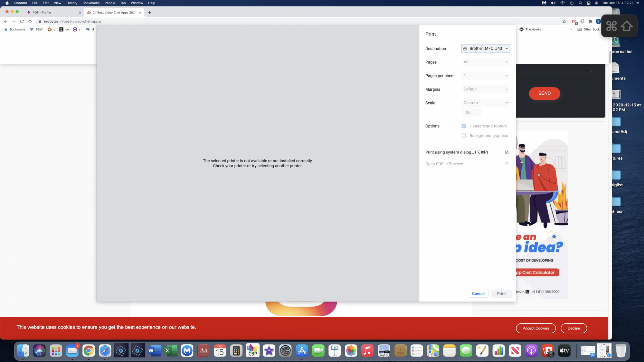Screen dimensions: 644x362
Task: Click the new tab plus icon
Action: pyautogui.click(x=149, y=13)
